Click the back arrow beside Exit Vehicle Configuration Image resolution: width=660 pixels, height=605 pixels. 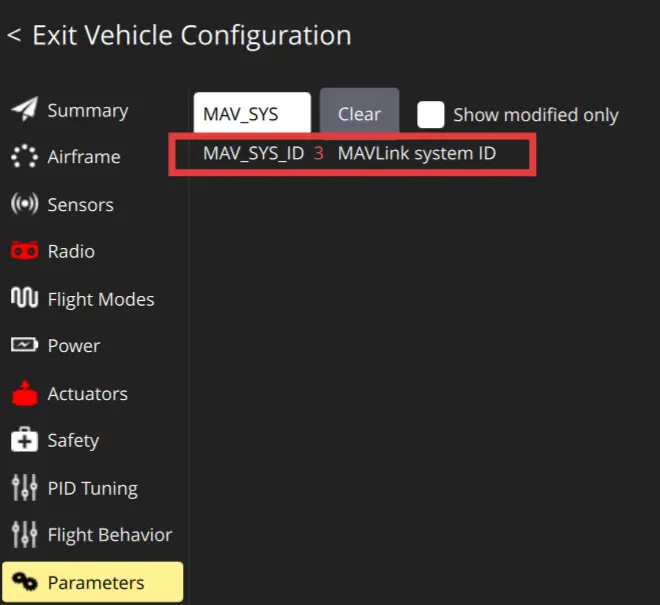click(x=14, y=35)
